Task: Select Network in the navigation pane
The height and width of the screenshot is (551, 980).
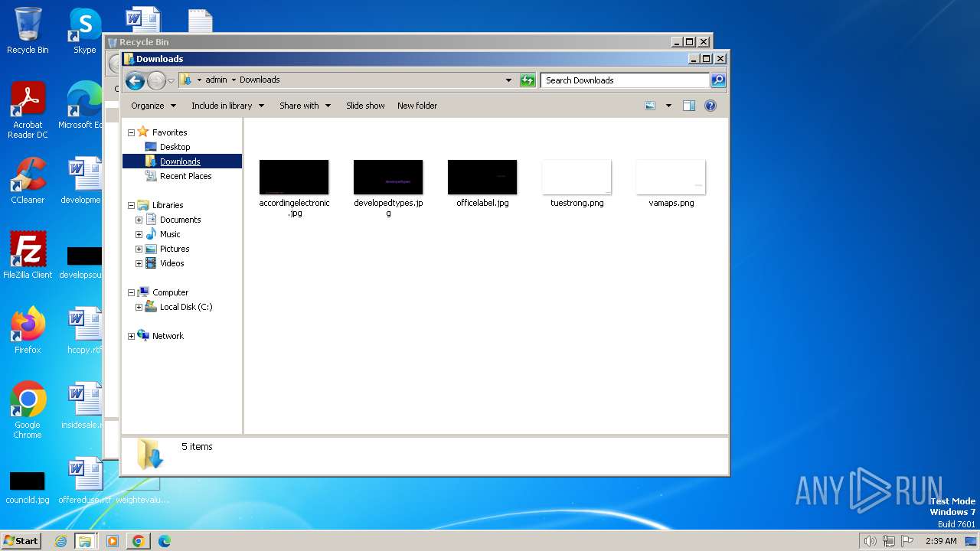Action: (x=168, y=336)
